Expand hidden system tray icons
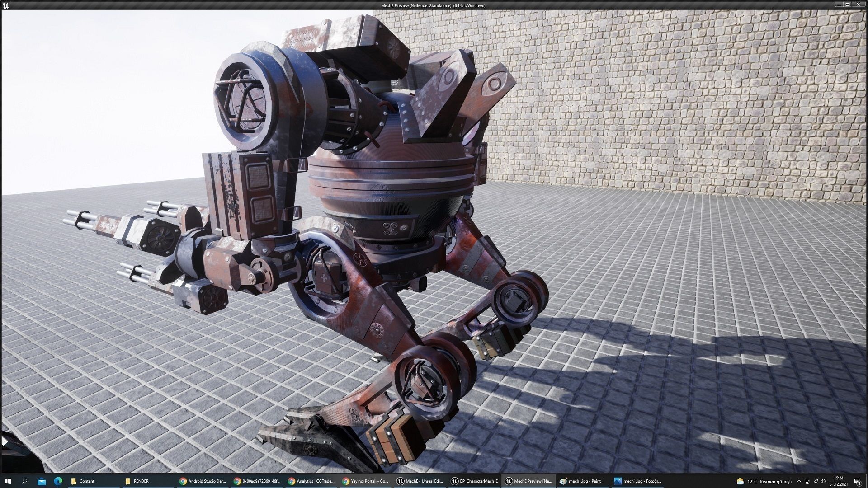Screen dimensions: 868x488 [x=799, y=481]
